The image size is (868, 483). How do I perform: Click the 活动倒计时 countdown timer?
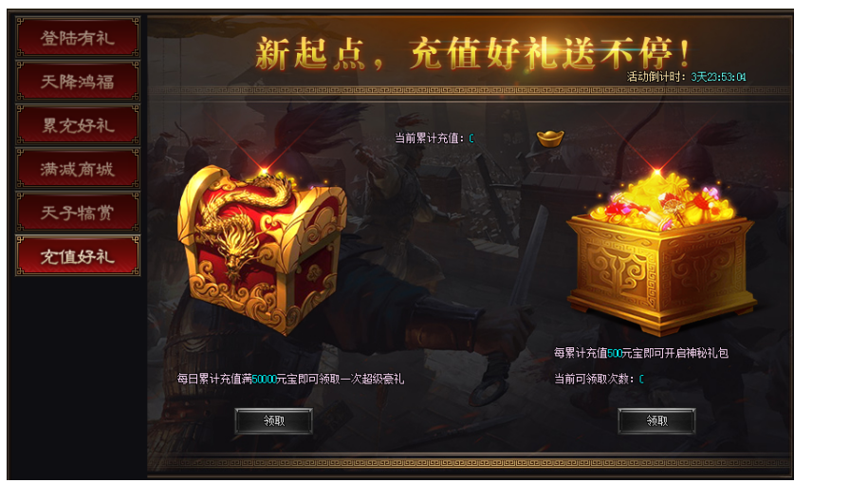pyautogui.click(x=687, y=77)
